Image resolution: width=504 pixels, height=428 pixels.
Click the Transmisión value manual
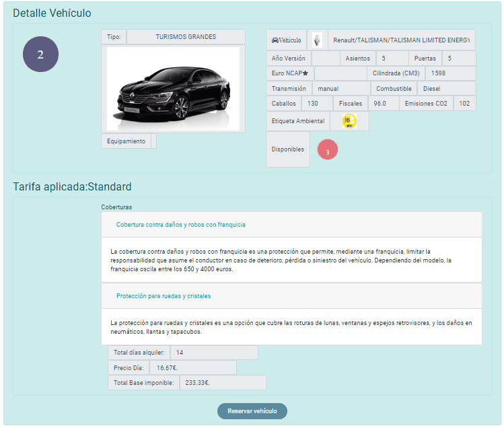[x=341, y=88]
